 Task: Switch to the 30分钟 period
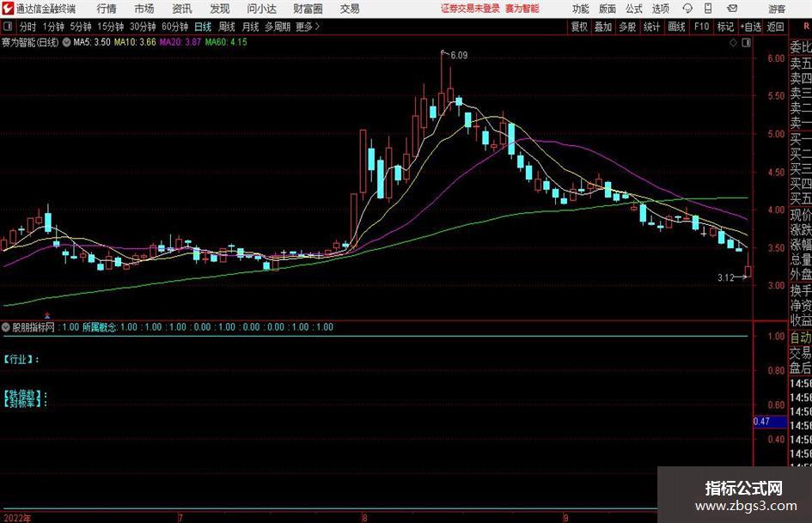(143, 27)
